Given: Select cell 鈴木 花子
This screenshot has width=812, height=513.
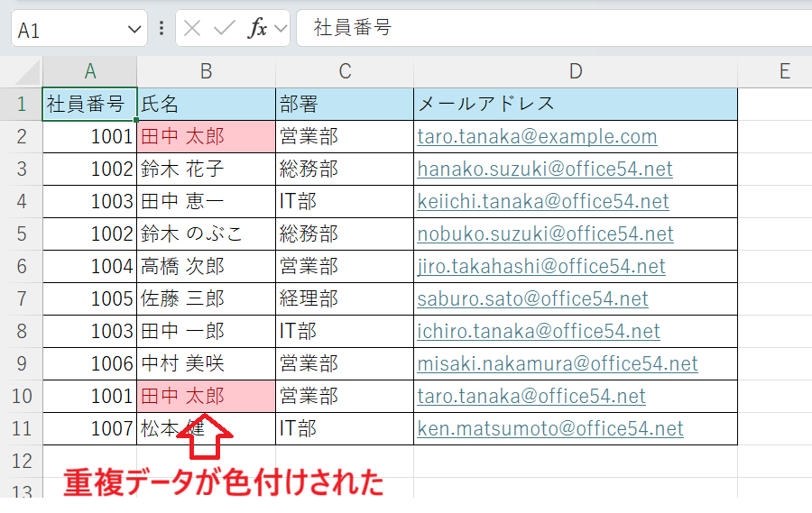Looking at the screenshot, I should (x=206, y=169).
